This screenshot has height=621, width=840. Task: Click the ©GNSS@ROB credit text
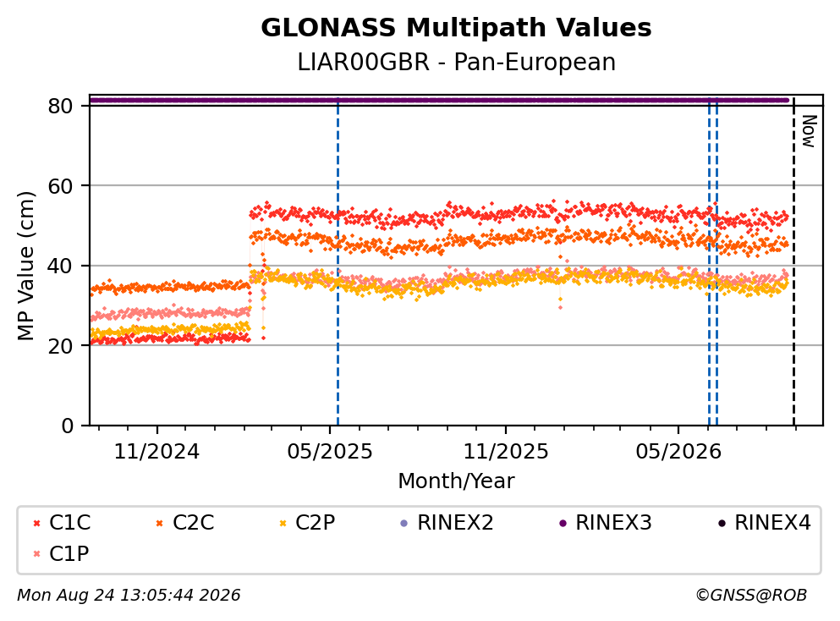[751, 596]
